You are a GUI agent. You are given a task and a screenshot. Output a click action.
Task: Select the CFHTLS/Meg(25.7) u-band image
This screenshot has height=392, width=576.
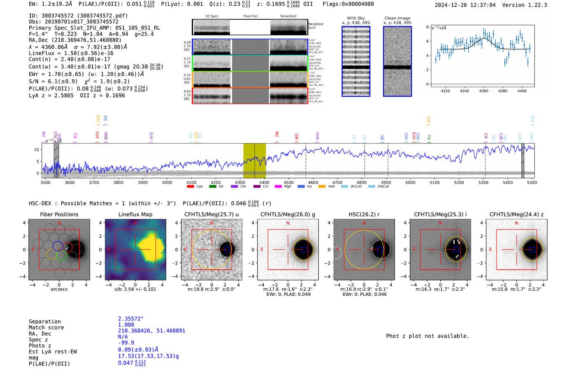pyautogui.click(x=211, y=250)
